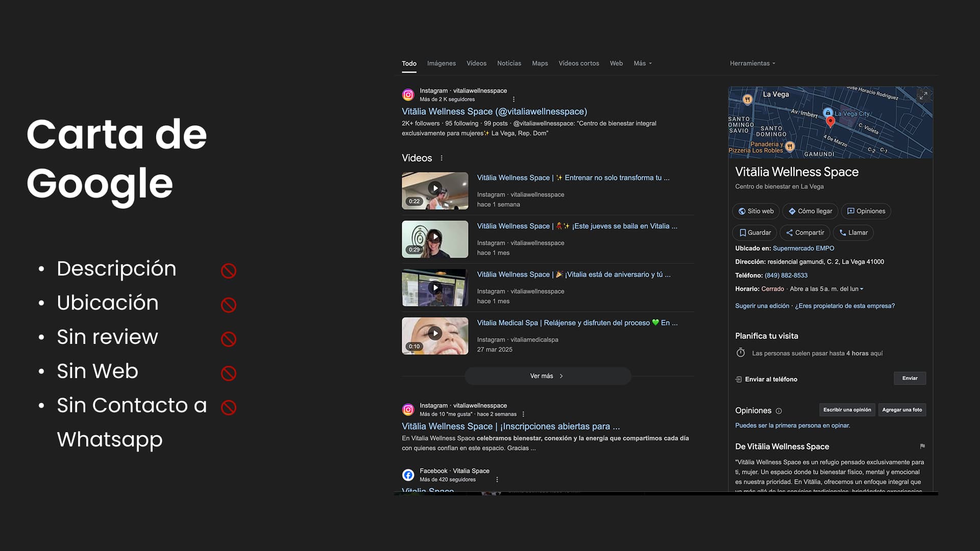980x551 pixels.
Task: Call the business with Llamar
Action: [853, 233]
